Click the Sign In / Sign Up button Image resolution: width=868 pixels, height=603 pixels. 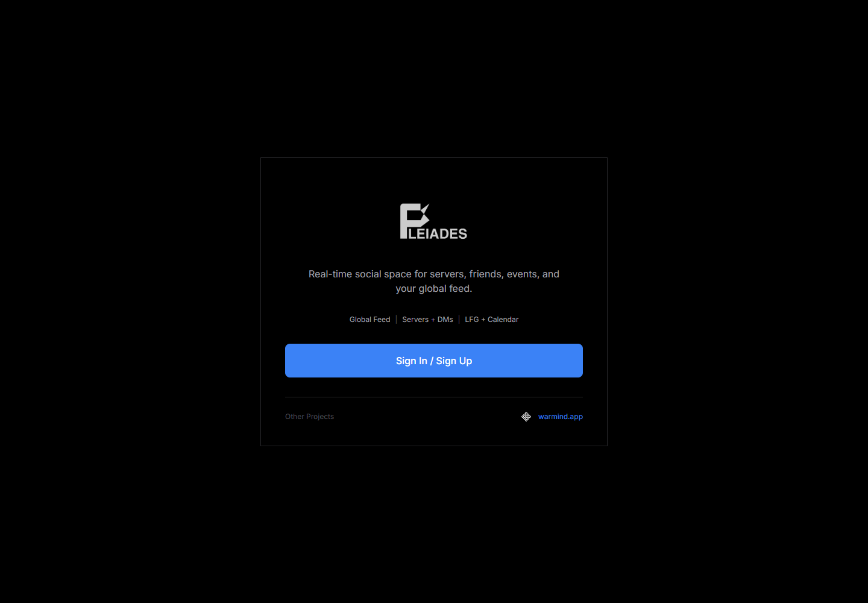point(434,361)
